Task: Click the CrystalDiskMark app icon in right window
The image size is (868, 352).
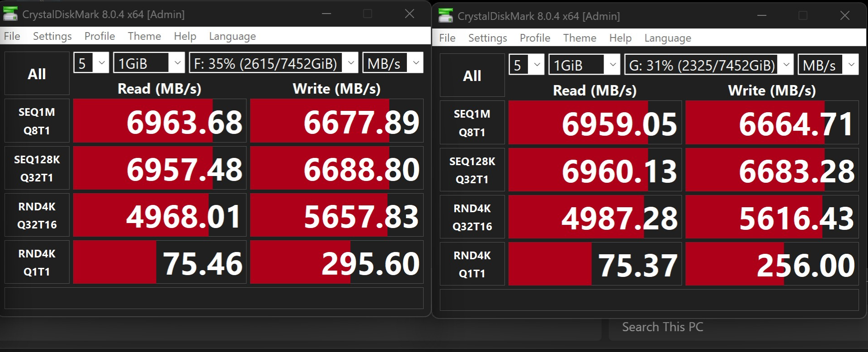Action: (446, 16)
